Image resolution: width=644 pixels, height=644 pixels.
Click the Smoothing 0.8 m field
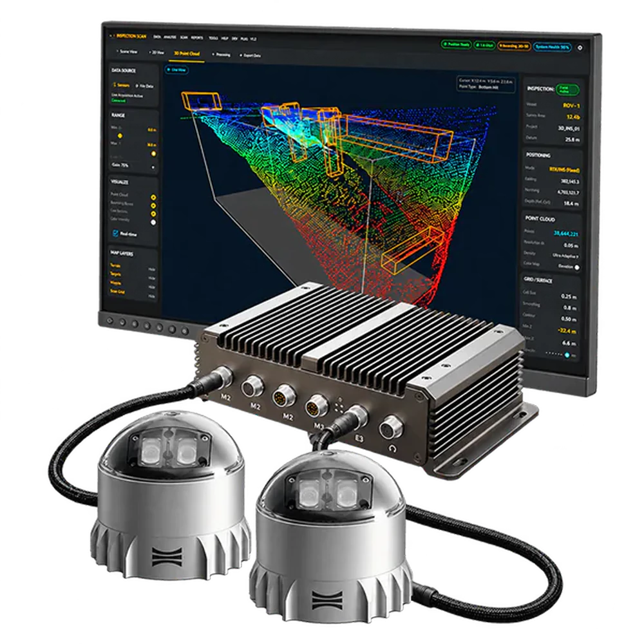tap(570, 308)
